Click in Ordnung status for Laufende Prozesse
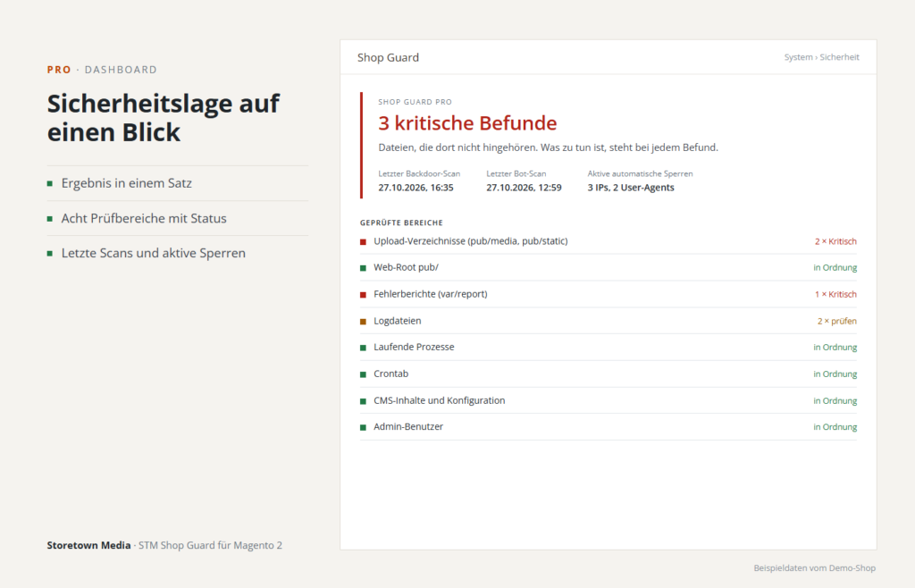Viewport: 915px width, 588px height. [x=835, y=347]
